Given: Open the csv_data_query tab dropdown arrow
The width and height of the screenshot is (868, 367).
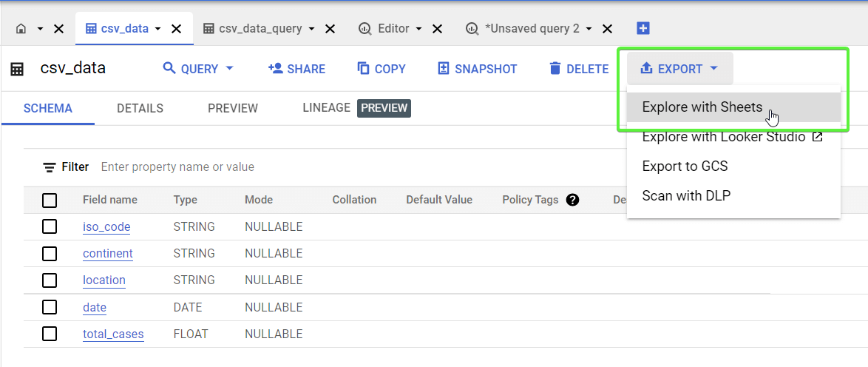Looking at the screenshot, I should click(x=311, y=29).
